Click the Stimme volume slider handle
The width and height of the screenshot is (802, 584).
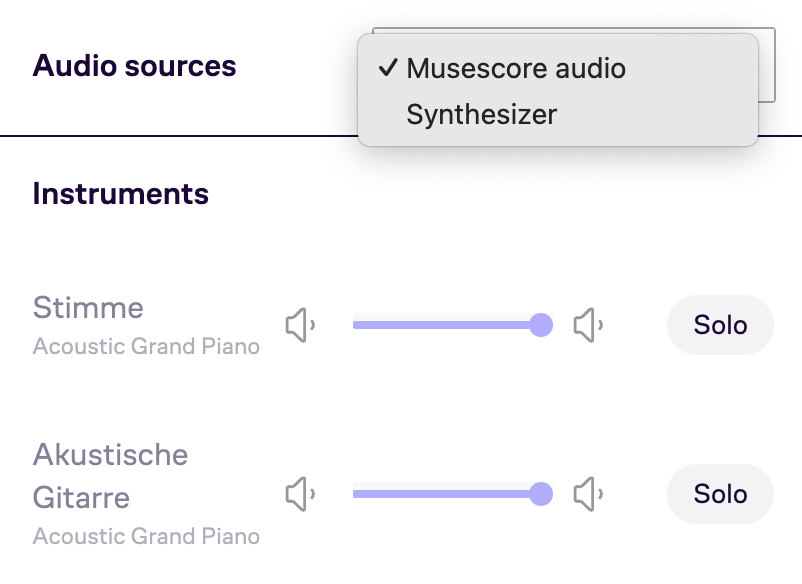tap(541, 325)
